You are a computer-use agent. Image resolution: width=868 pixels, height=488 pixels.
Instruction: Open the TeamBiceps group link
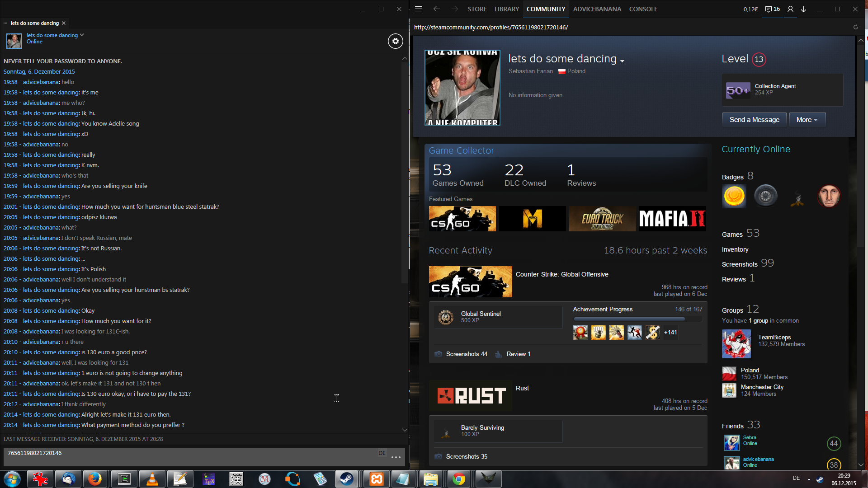[774, 337]
